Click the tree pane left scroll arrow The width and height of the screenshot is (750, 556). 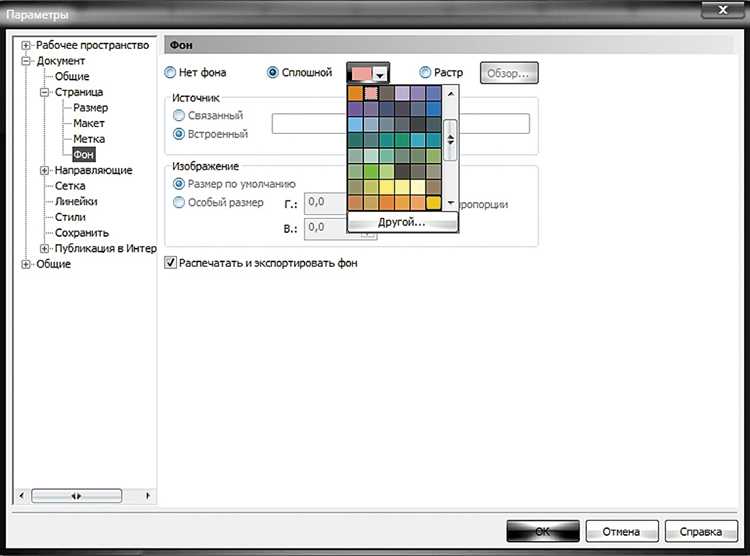click(21, 496)
